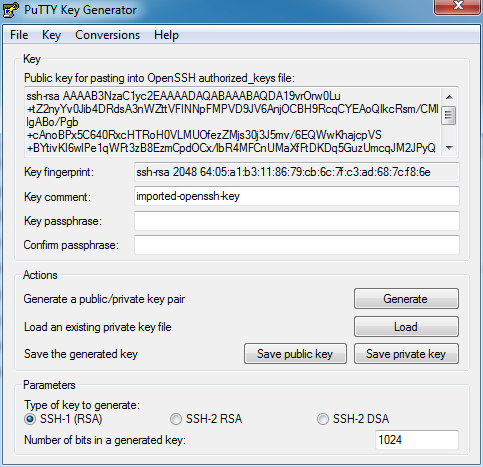Click into the Key passphrase field

(297, 221)
